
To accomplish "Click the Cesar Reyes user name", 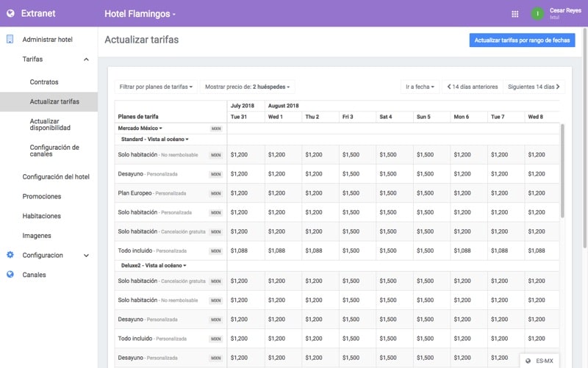I will point(565,10).
